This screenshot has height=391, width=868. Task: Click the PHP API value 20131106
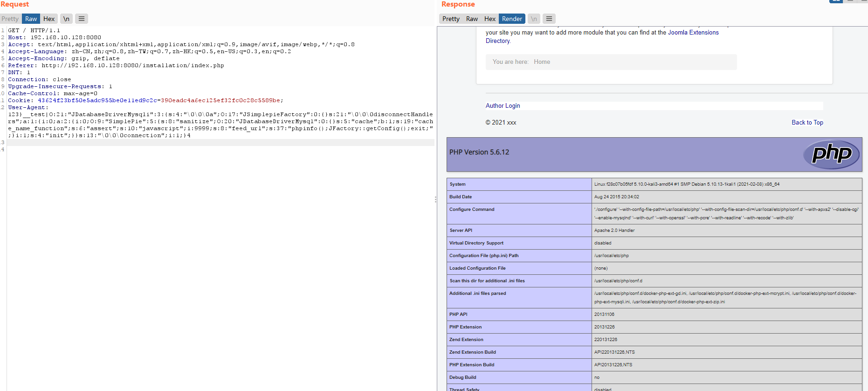[x=604, y=314]
